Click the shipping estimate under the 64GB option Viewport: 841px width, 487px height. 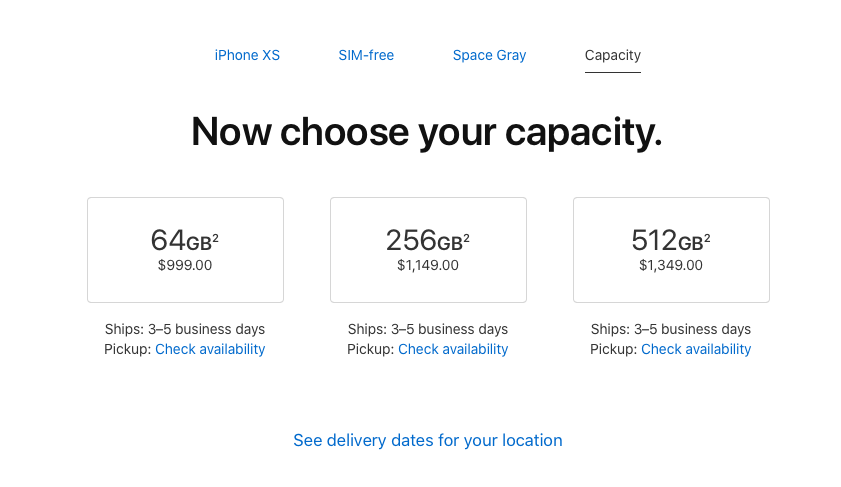[185, 329]
